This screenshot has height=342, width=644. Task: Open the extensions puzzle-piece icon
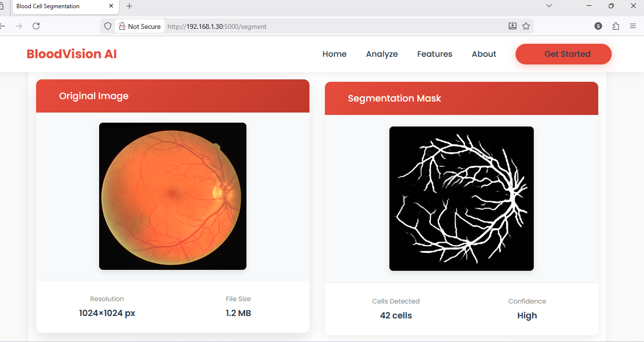coord(616,26)
